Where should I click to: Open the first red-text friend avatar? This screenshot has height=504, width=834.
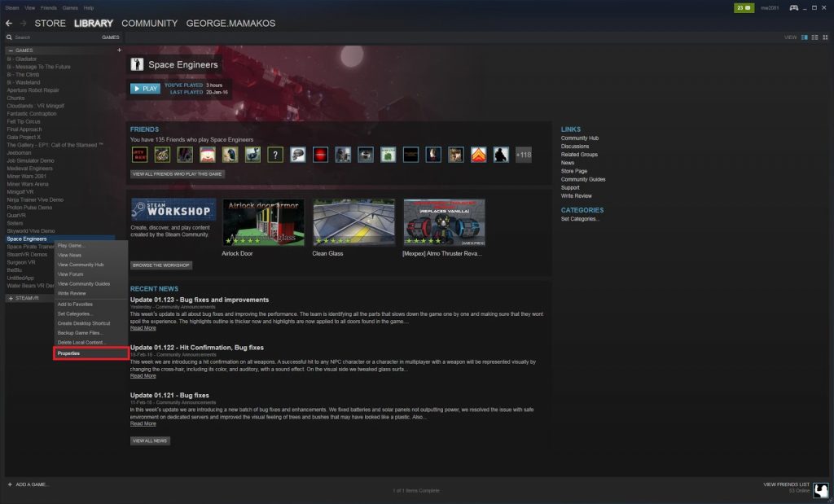140,155
